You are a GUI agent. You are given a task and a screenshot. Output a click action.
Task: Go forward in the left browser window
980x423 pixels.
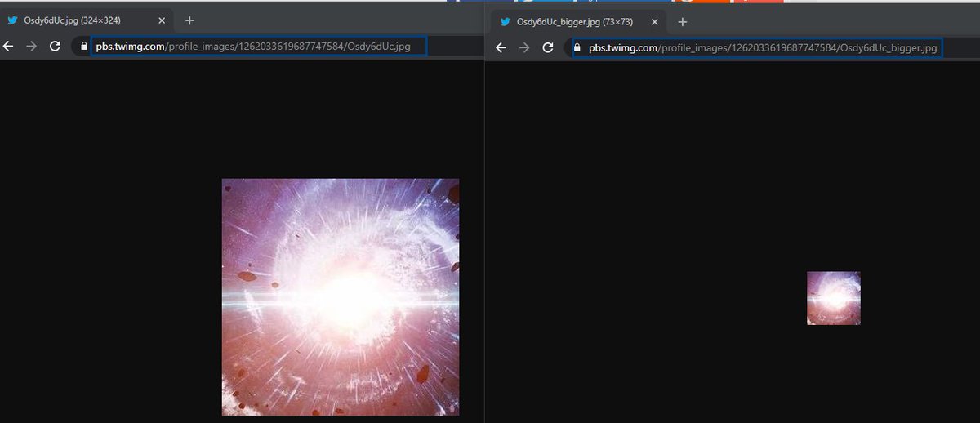32,47
